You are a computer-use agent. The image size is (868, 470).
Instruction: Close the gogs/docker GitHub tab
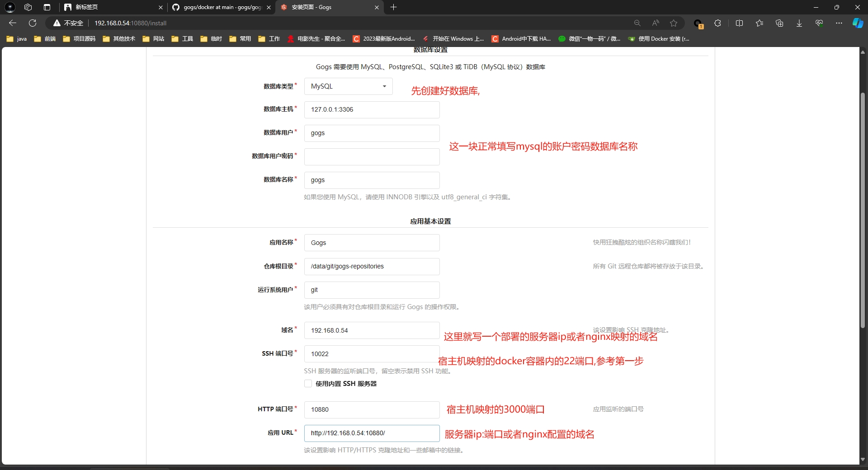pyautogui.click(x=269, y=7)
